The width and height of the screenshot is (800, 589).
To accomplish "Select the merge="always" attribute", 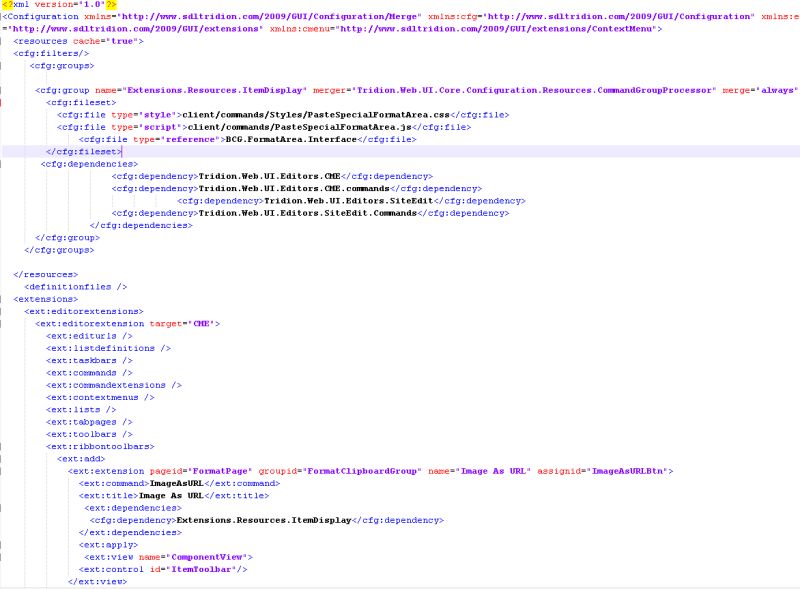I will [760, 90].
